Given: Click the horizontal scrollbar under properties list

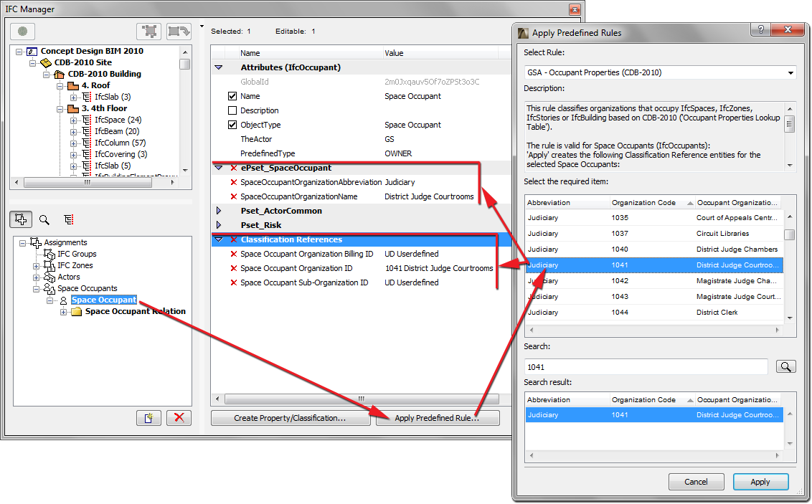Looking at the screenshot, I should click(x=362, y=399).
